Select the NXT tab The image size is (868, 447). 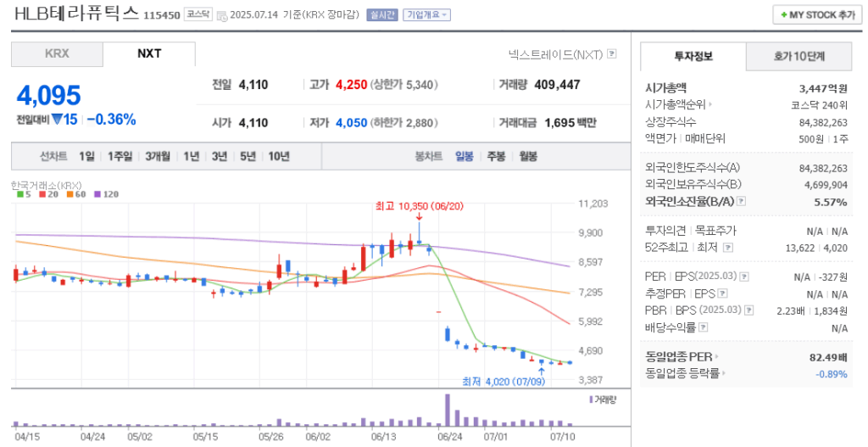click(x=149, y=53)
